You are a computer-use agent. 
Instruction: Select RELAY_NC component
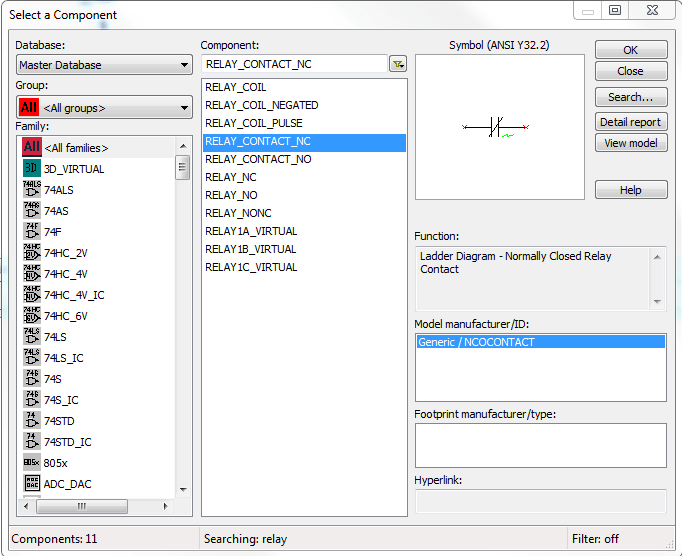(x=304, y=178)
